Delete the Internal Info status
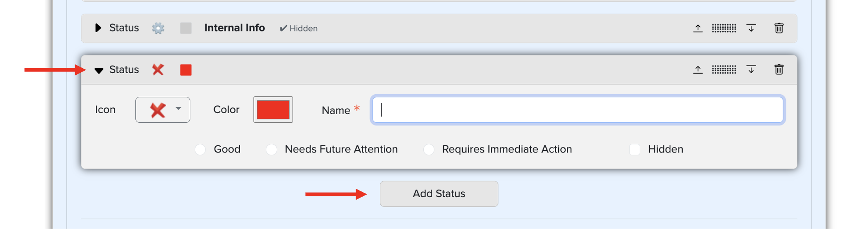Image resolution: width=868 pixels, height=243 pixels. click(779, 28)
